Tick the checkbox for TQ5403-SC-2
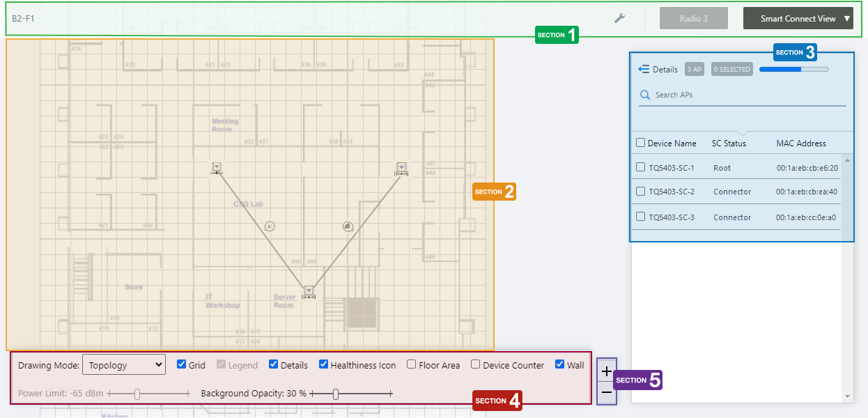Viewport: 868px width, 418px height. (641, 192)
